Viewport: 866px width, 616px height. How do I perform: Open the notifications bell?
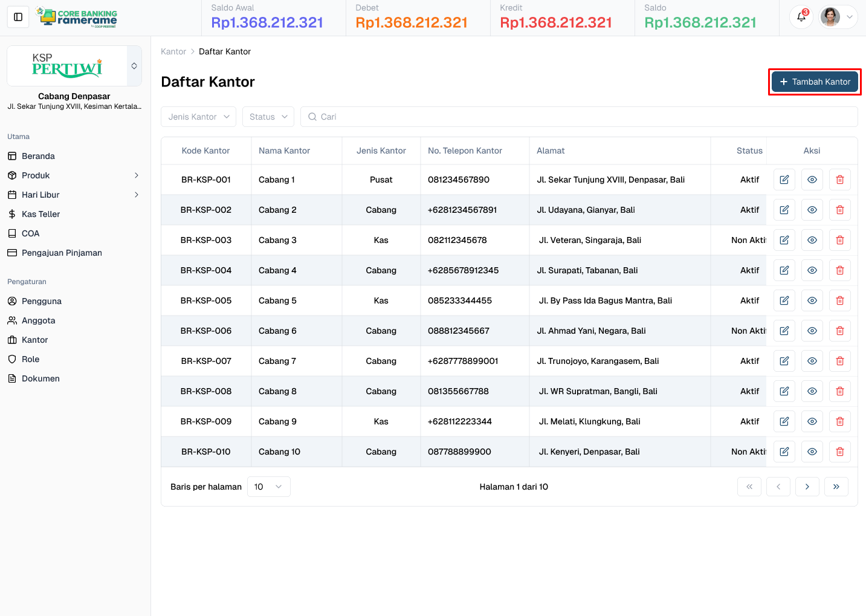click(801, 17)
